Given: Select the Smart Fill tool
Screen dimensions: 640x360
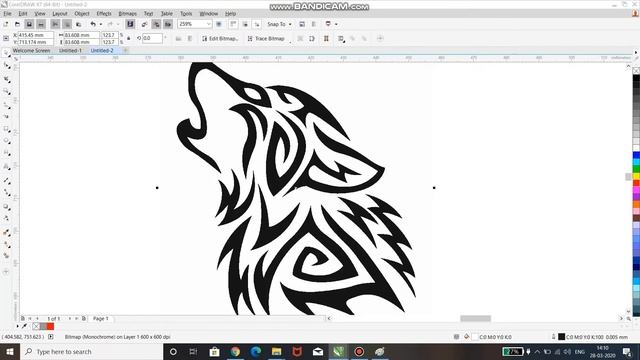Looking at the screenshot, I should pyautogui.click(x=6, y=256).
